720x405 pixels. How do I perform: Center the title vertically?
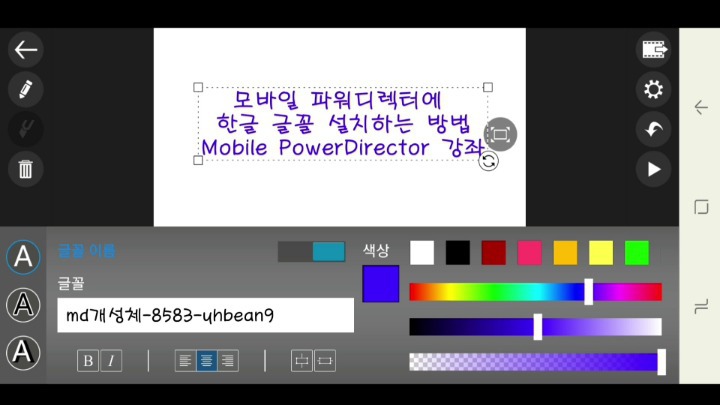302,360
